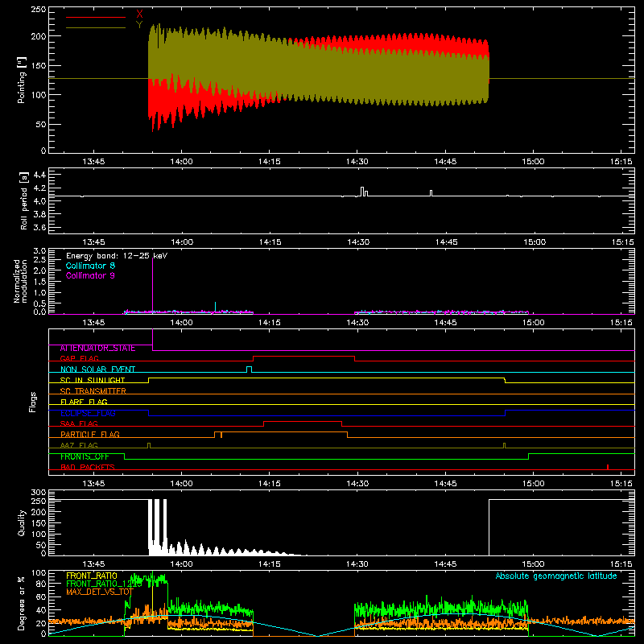This screenshot has width=644, height=644.
Task: Click the red BAD_PACKETS tick near 15:15
Action: pyautogui.click(x=608, y=467)
